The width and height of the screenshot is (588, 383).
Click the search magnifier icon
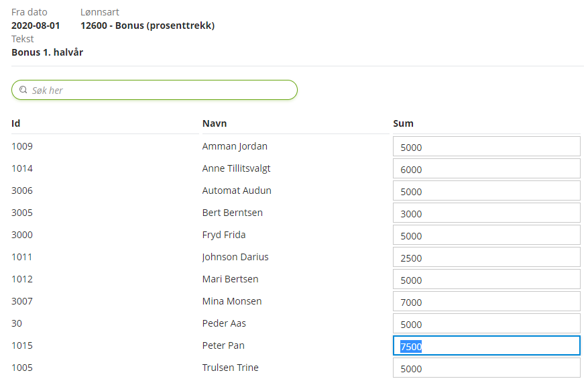pos(23,90)
